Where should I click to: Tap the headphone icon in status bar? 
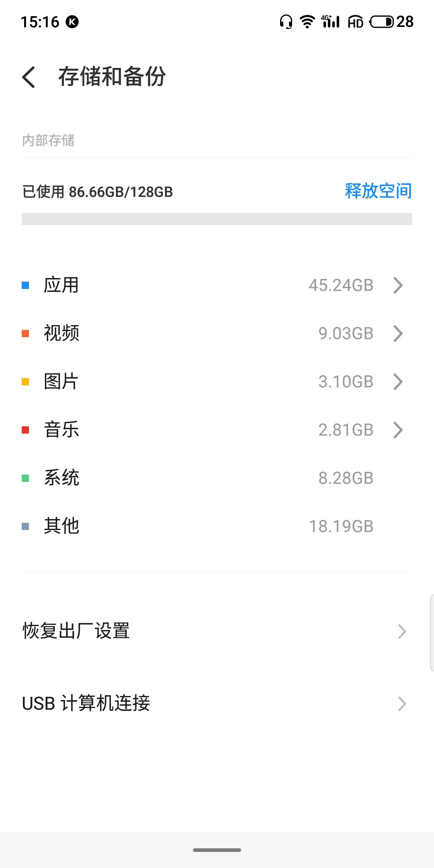pyautogui.click(x=286, y=22)
